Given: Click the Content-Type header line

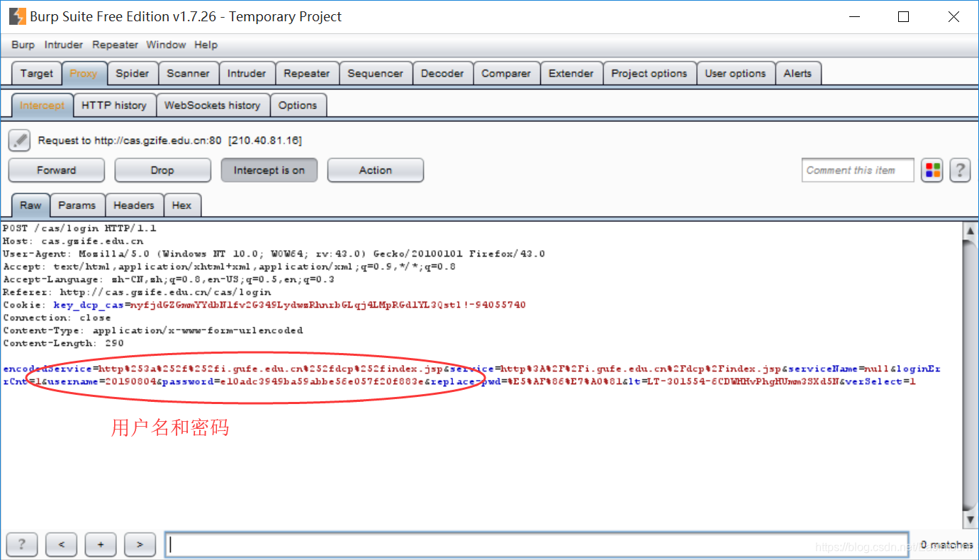Looking at the screenshot, I should point(153,330).
